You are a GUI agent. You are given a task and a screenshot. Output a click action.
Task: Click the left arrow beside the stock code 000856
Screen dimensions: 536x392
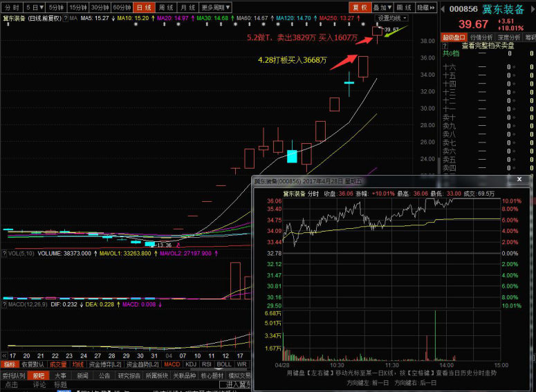(x=443, y=9)
